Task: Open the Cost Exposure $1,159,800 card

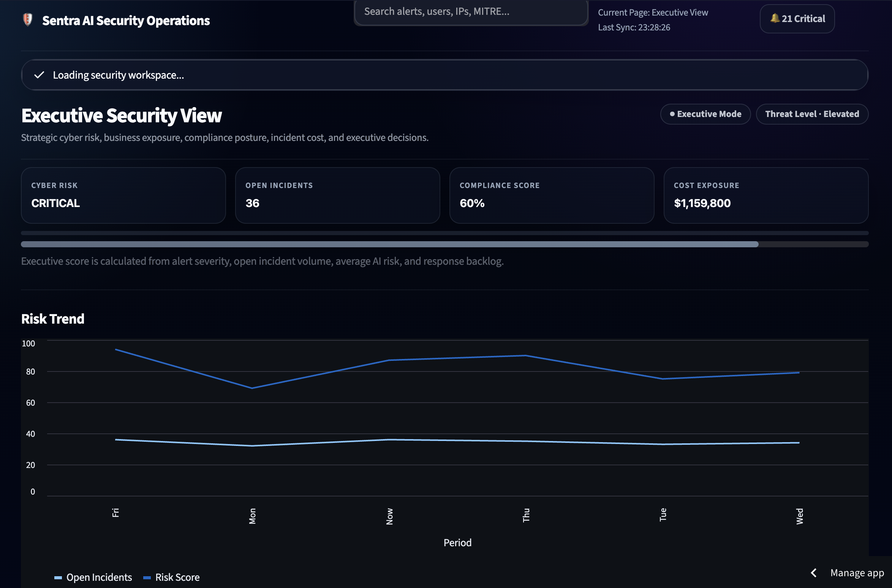Action: (766, 195)
